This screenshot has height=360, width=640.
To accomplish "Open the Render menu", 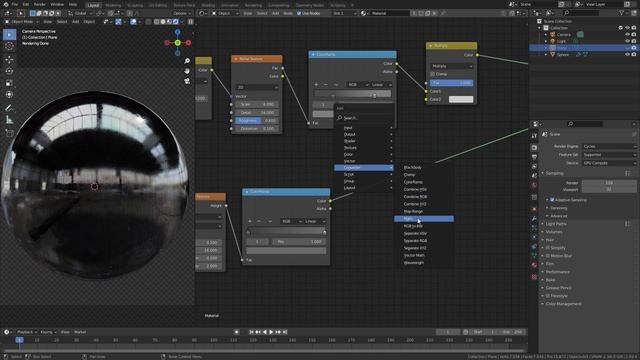I will [40, 4].
